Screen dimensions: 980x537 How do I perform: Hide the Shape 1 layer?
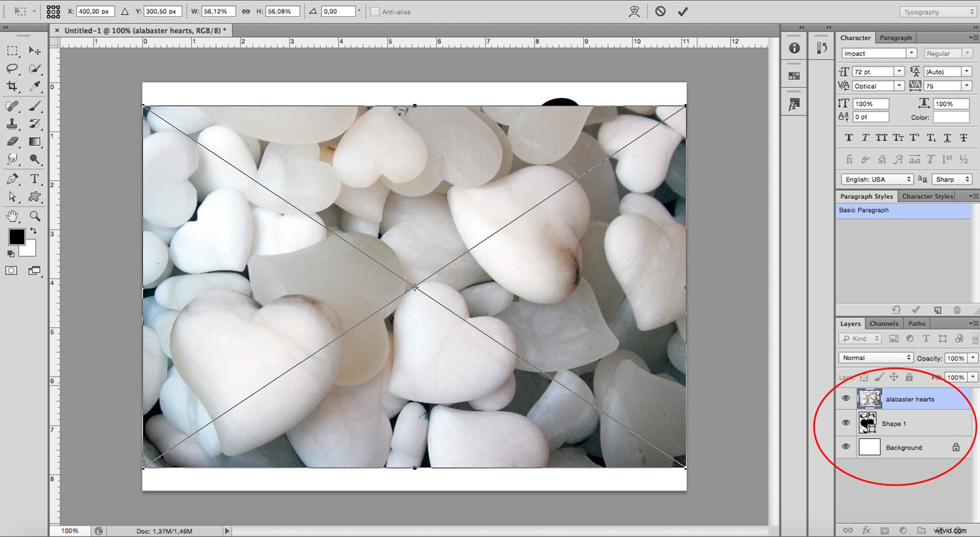[846, 423]
